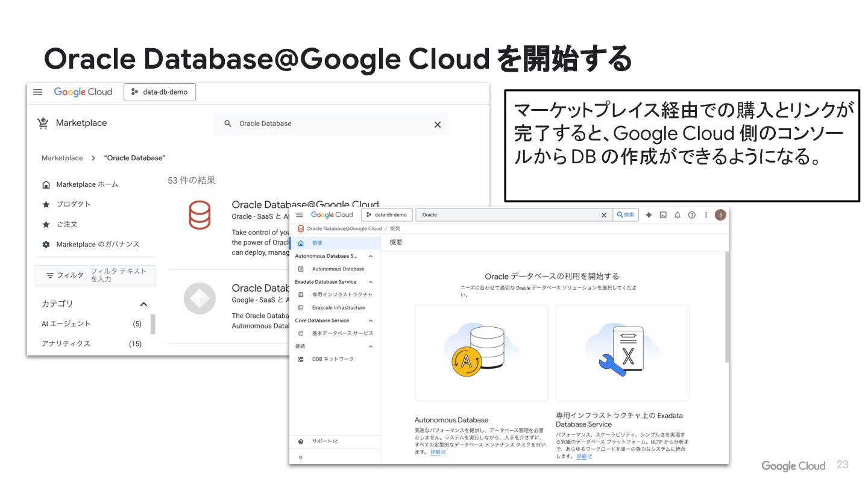Collapse the 接続 section chevron
Image resolution: width=868 pixels, height=488 pixels.
click(x=370, y=346)
